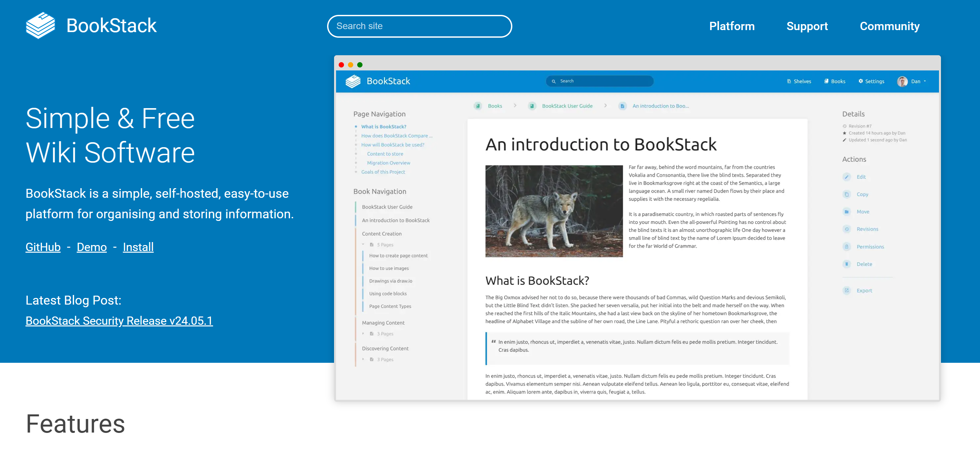Click the Search box in app screenshot
Viewport: 980px width, 462px height.
[x=600, y=81]
